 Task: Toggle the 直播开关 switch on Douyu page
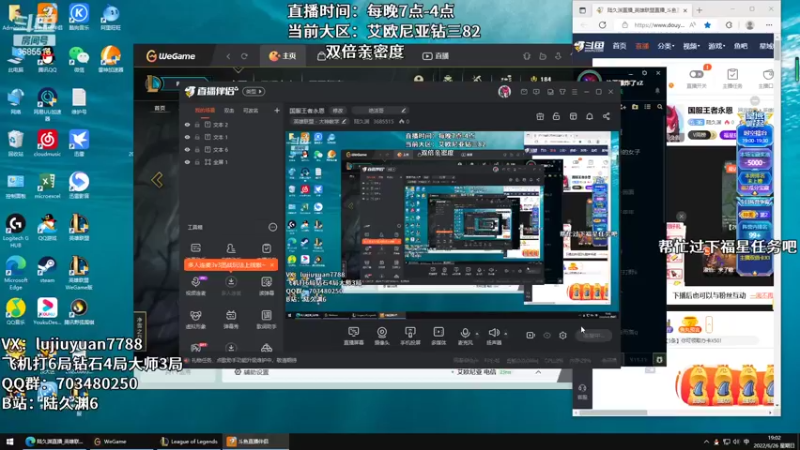(x=696, y=74)
